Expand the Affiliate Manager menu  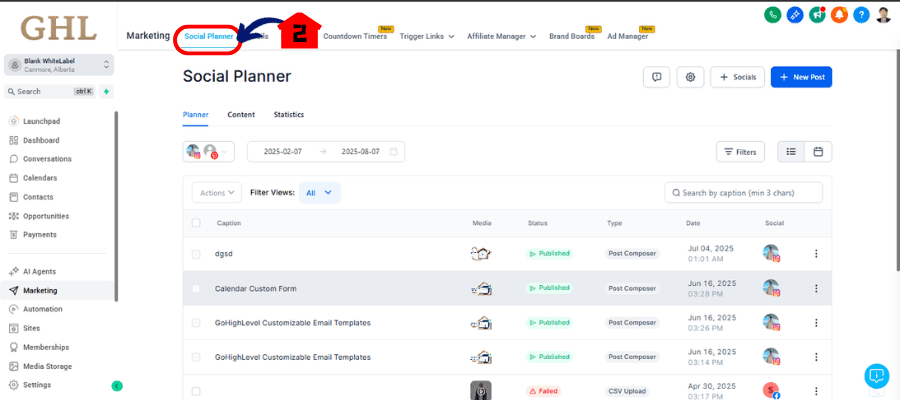[502, 36]
